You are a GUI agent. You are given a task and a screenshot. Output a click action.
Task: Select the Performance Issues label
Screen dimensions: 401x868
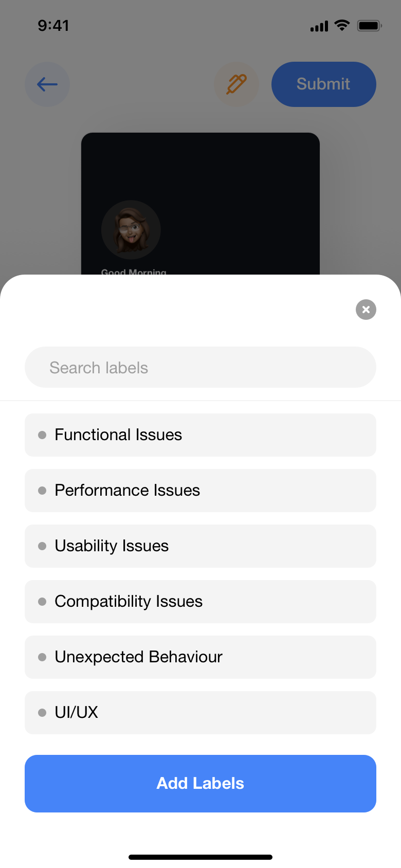200,491
